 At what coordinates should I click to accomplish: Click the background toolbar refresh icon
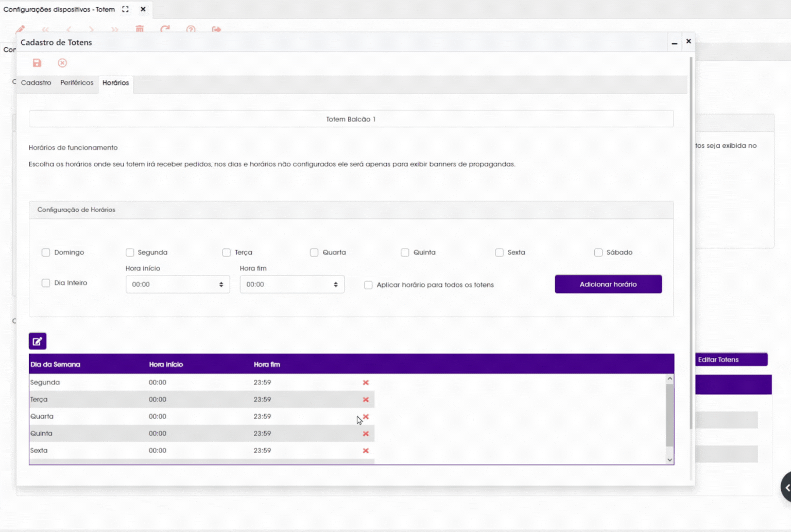point(165,29)
